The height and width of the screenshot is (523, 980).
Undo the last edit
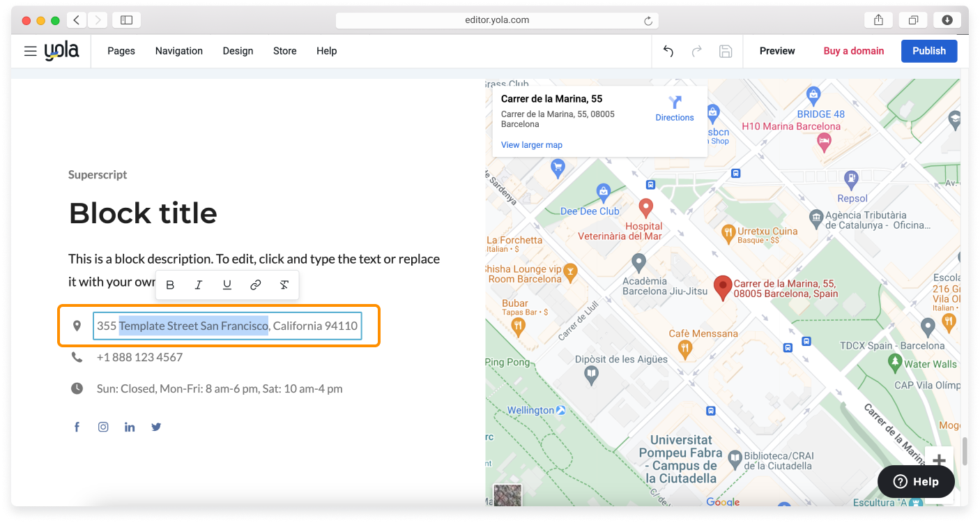pos(668,51)
